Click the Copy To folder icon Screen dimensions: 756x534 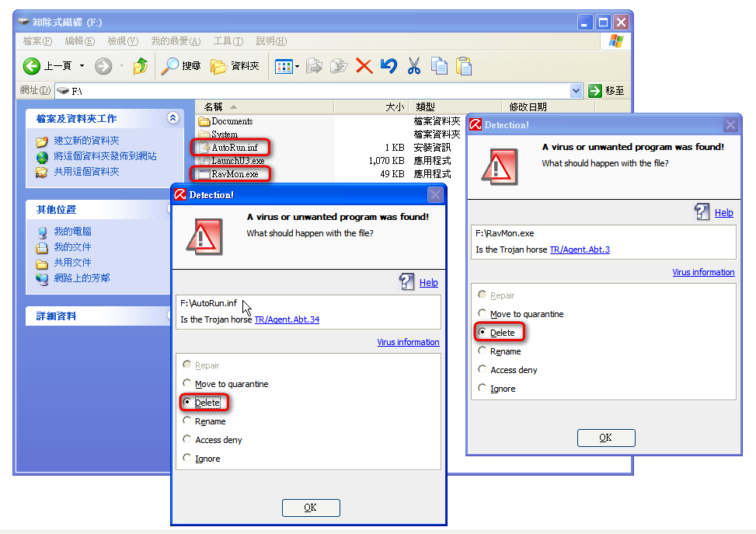[x=339, y=66]
